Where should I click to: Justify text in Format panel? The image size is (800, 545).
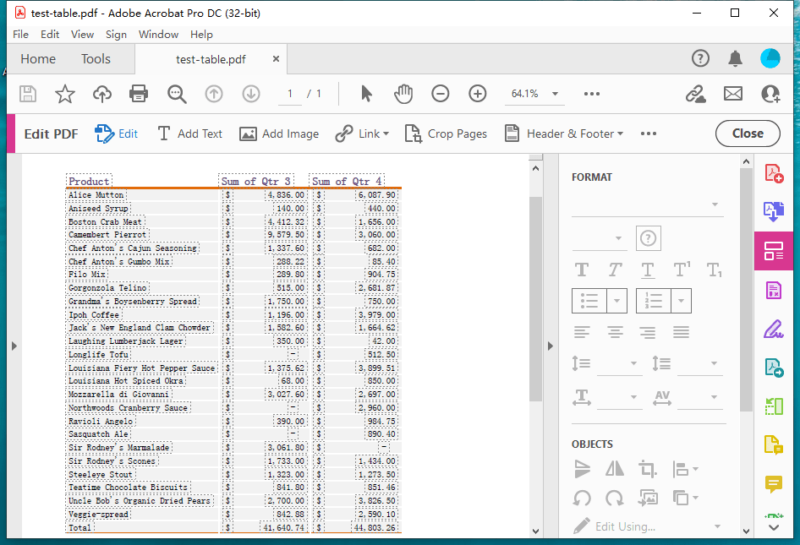[x=681, y=332]
